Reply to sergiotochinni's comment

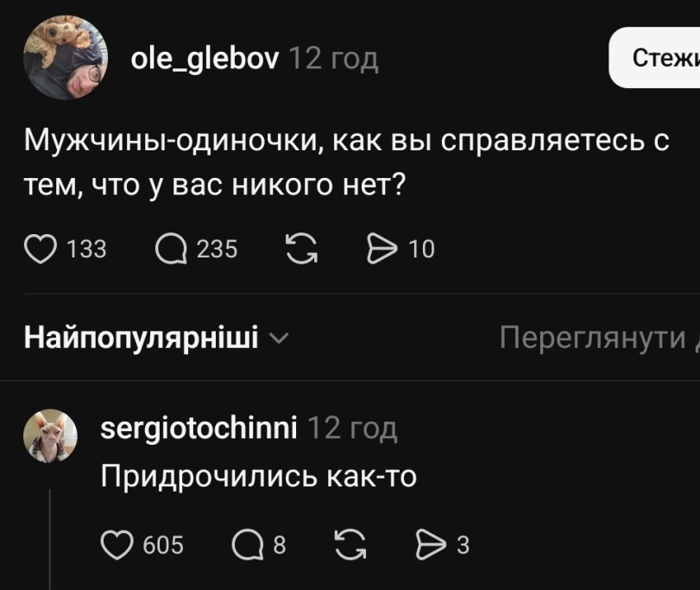[x=248, y=544]
